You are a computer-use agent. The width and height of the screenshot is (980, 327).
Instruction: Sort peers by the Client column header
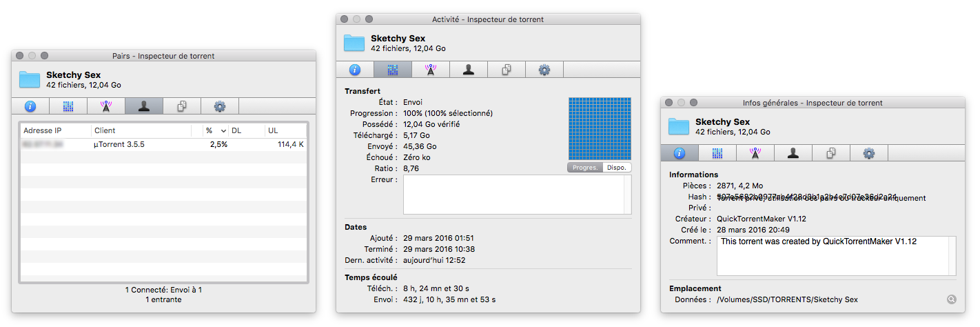(141, 130)
